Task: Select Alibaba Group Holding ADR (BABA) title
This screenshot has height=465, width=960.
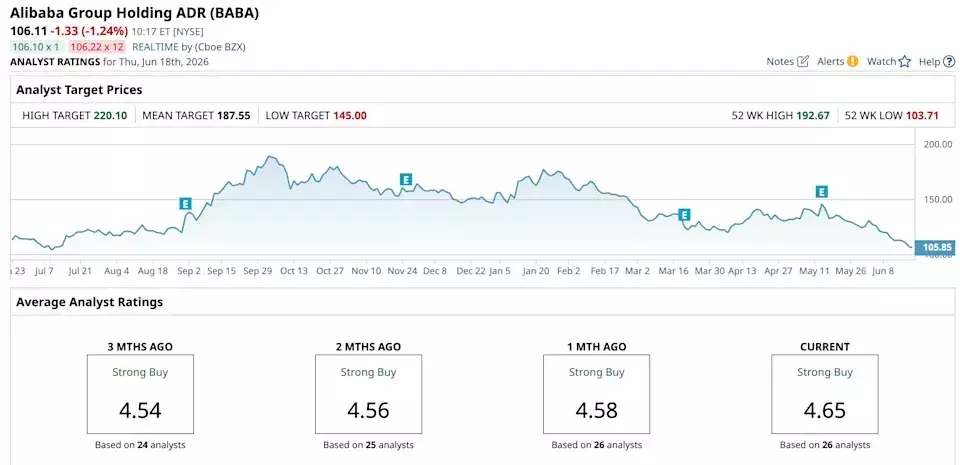Action: pyautogui.click(x=134, y=15)
